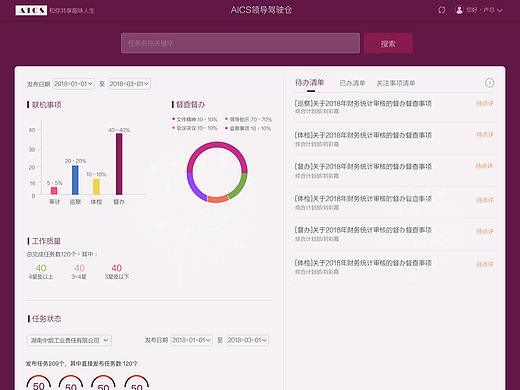520x390 pixels.
Task: Focus the task keyword search field
Action: [x=240, y=43]
